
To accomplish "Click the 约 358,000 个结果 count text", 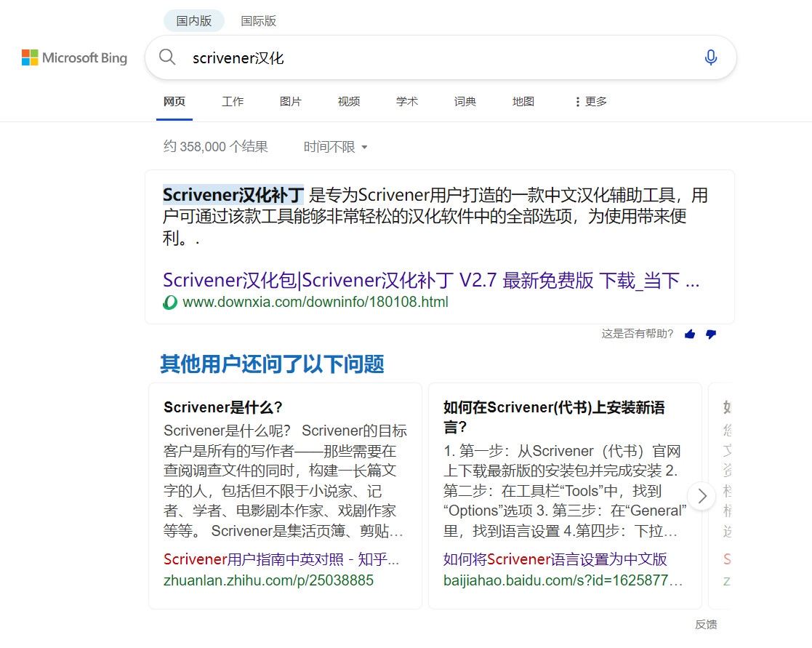I will pyautogui.click(x=215, y=147).
